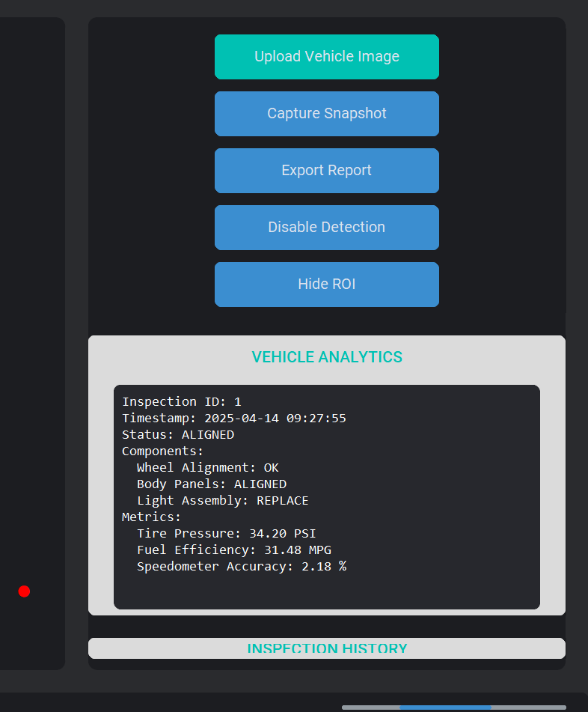Click the Status: ALIGNED line
Screen dimensions: 588x712
[178, 435]
